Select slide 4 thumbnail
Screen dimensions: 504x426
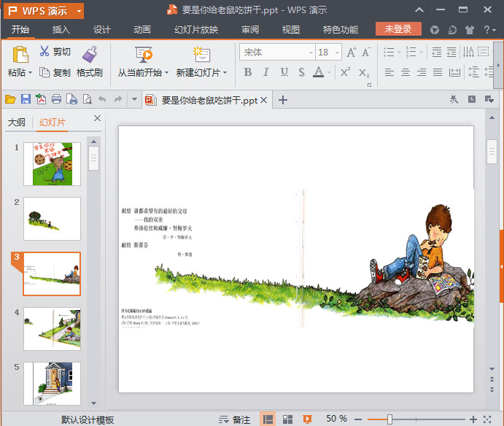coord(52,328)
